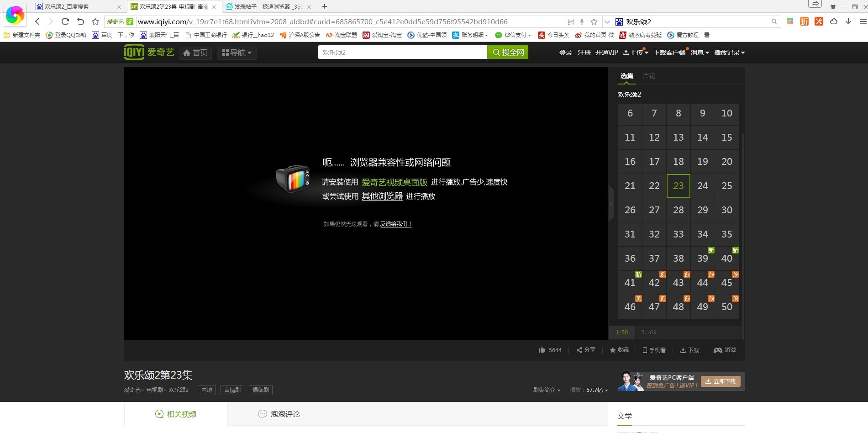This screenshot has width=868, height=433.
Task: Select episode 24
Action: click(x=703, y=186)
